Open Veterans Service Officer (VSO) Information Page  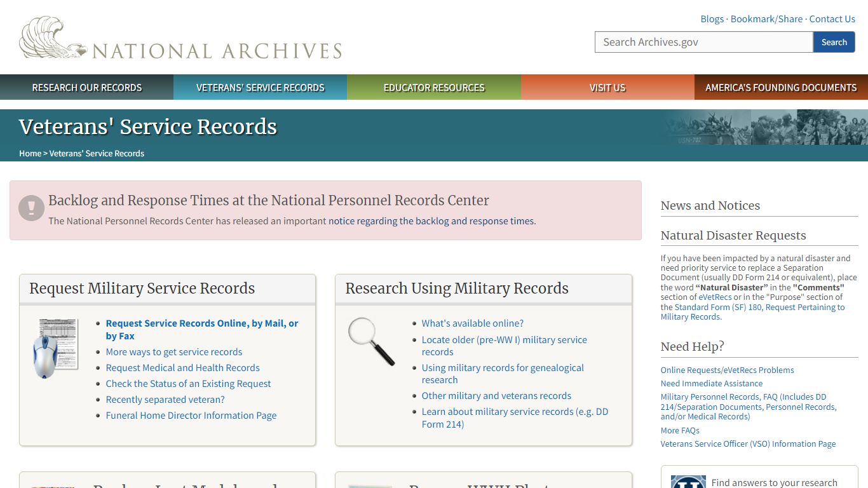point(749,444)
